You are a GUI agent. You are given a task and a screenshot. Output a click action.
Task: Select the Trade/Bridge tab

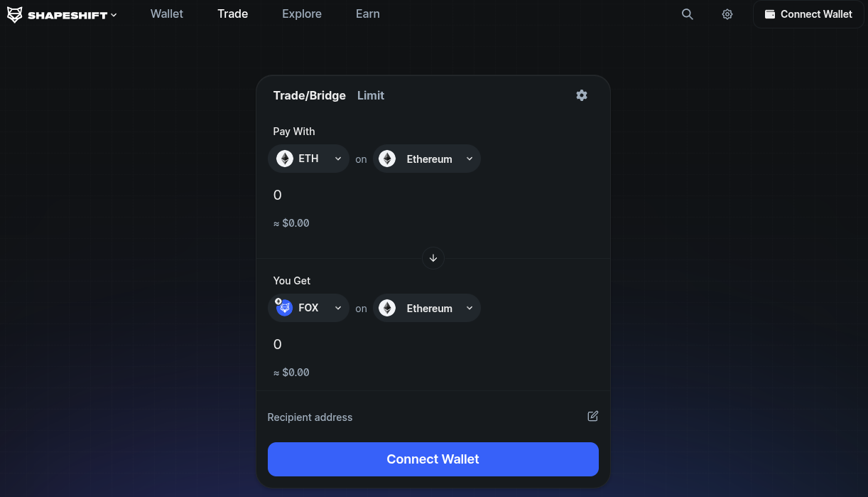[x=309, y=95]
